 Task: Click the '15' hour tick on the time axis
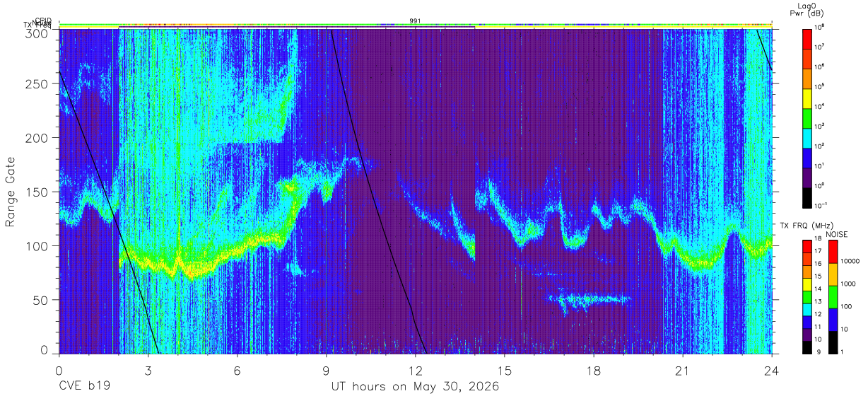pyautogui.click(x=504, y=371)
